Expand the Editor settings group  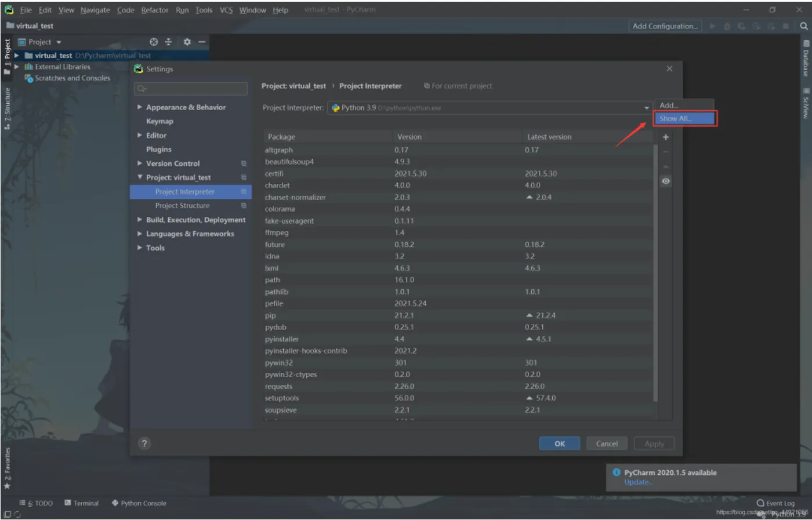[x=140, y=135]
